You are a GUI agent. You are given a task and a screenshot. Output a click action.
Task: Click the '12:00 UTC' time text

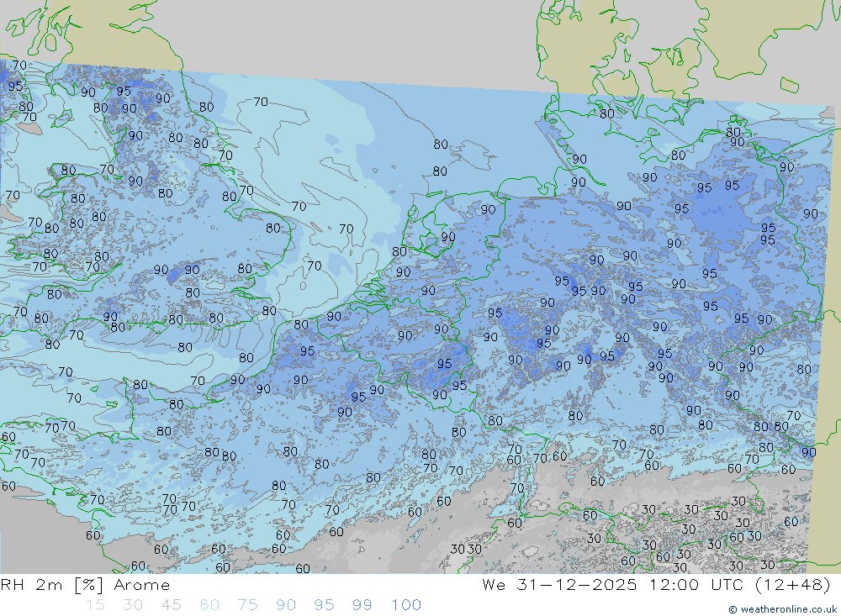[697, 585]
